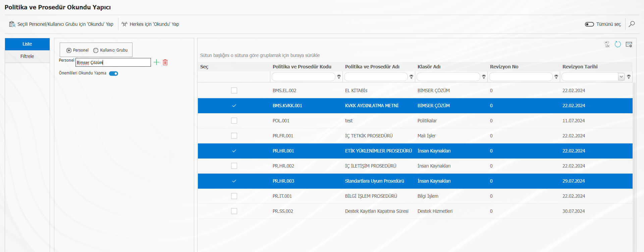Click ETİK YÜKLENİMLER PROSEDÜRÜ cell
644x252 pixels.
pos(378,151)
